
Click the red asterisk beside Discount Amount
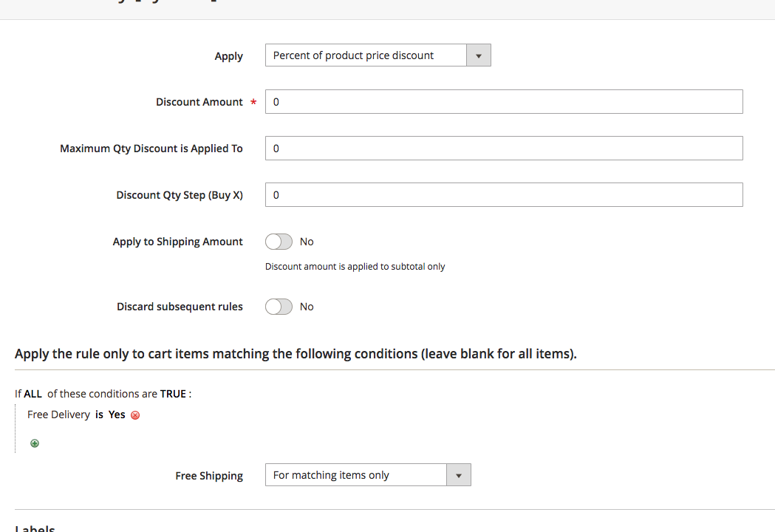253,102
